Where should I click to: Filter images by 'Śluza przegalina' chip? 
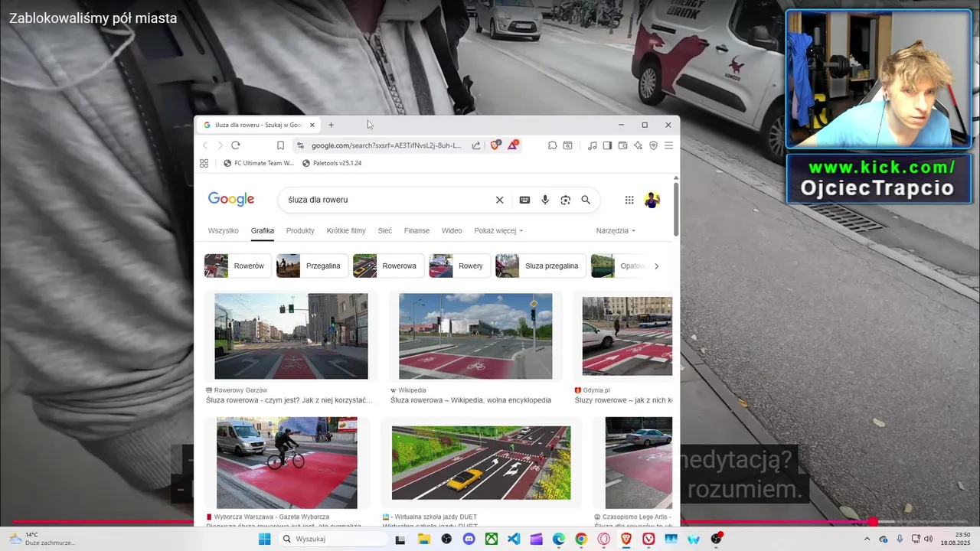point(541,266)
